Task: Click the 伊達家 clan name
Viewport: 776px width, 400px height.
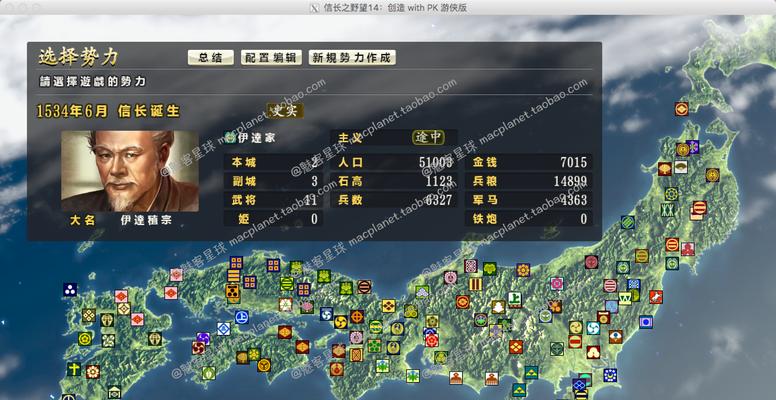Action: coord(256,138)
